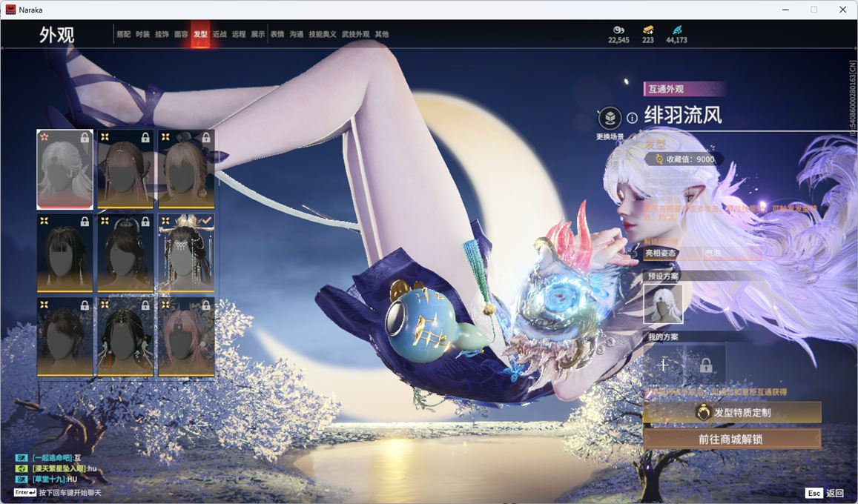858x504 pixels.
Task: Switch to the 技能奥义 skills tab
Action: (x=323, y=34)
